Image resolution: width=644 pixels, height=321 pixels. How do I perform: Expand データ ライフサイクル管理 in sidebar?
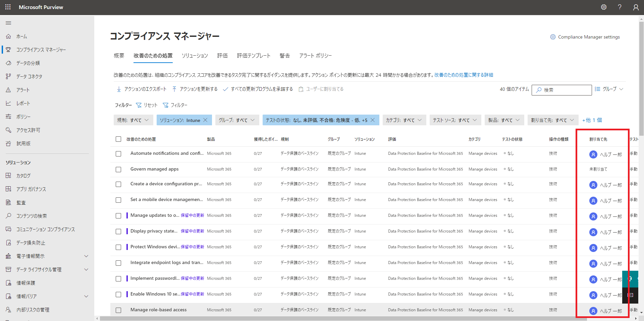pos(86,269)
